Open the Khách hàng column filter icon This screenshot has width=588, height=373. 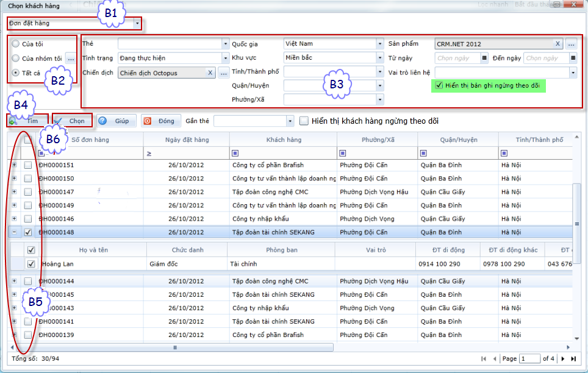click(x=235, y=154)
